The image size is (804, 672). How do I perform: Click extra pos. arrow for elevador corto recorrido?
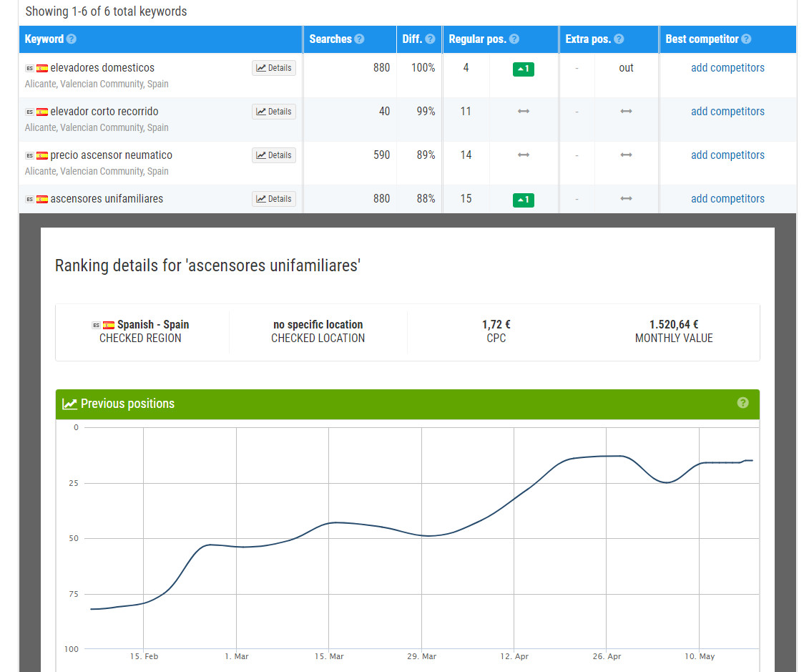click(x=626, y=112)
